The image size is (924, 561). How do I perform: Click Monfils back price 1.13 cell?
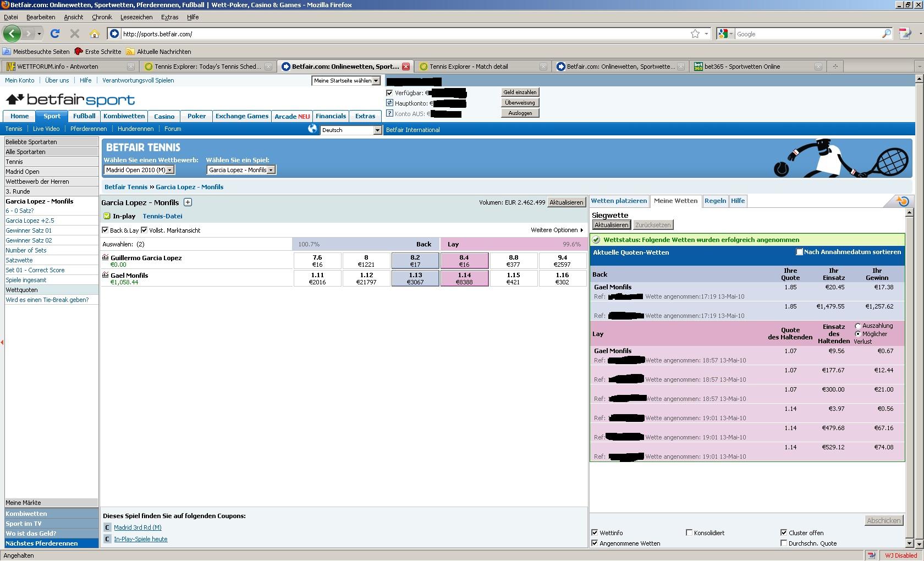(415, 278)
